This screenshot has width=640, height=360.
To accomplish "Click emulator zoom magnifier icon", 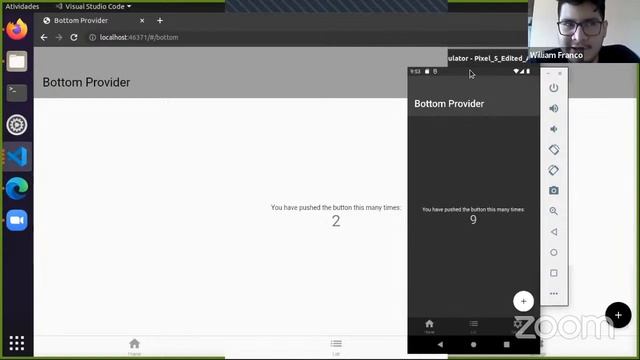I will point(553,211).
